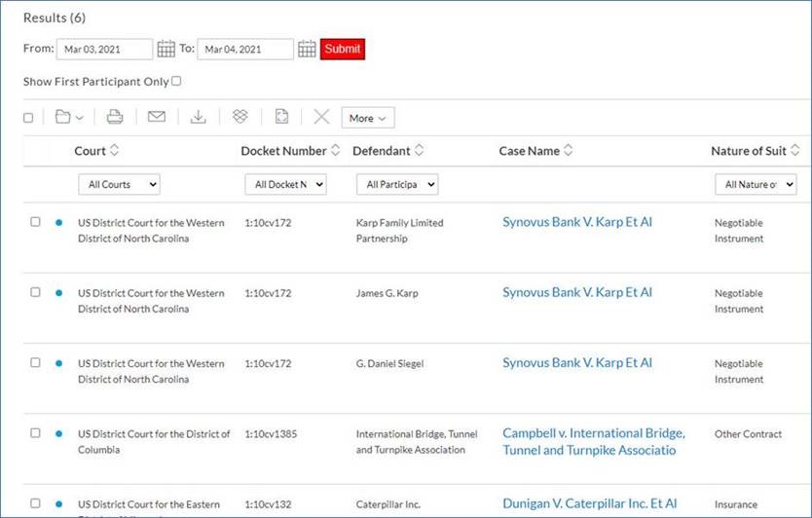Click docket number 1:10cv132
The height and width of the screenshot is (518, 812).
268,504
